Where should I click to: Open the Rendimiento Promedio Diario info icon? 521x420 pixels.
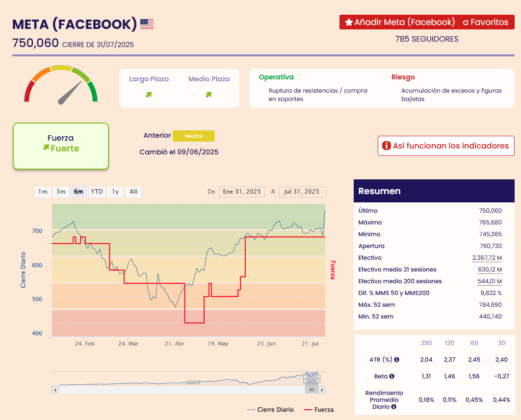[393, 407]
